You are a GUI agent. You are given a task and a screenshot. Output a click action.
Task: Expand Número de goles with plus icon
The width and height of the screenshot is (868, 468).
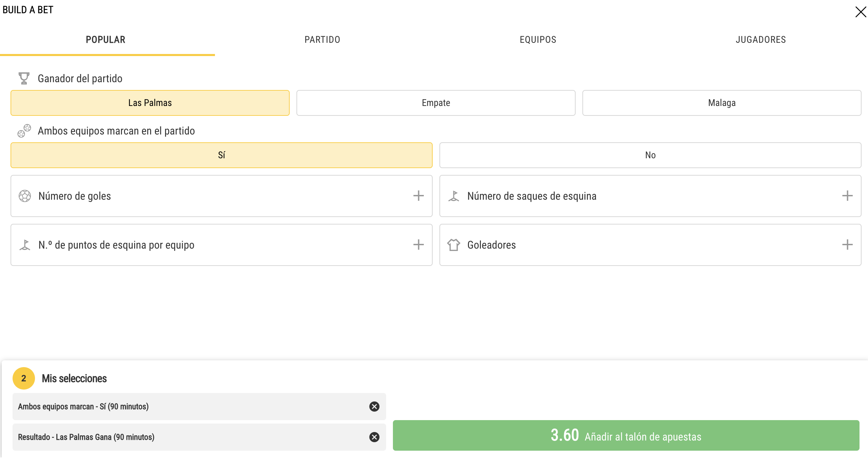(418, 196)
